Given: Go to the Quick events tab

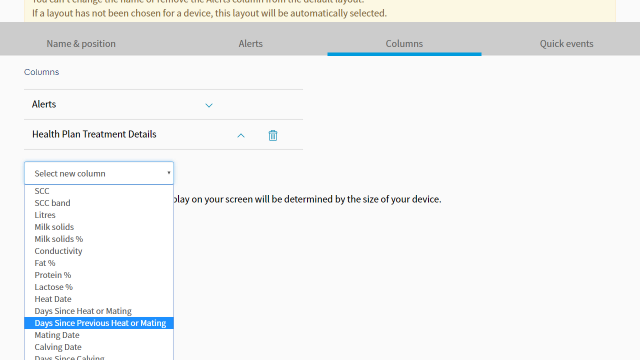Looking at the screenshot, I should [567, 44].
